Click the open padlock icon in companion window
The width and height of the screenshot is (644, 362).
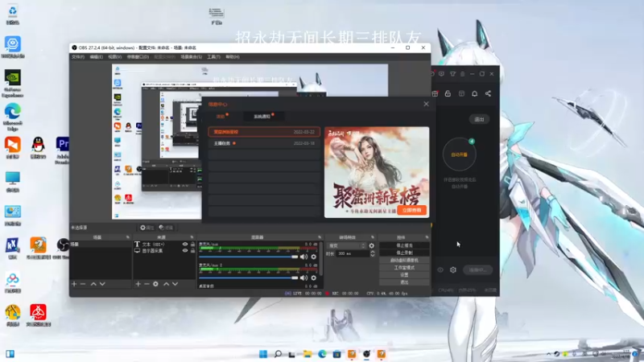448,93
